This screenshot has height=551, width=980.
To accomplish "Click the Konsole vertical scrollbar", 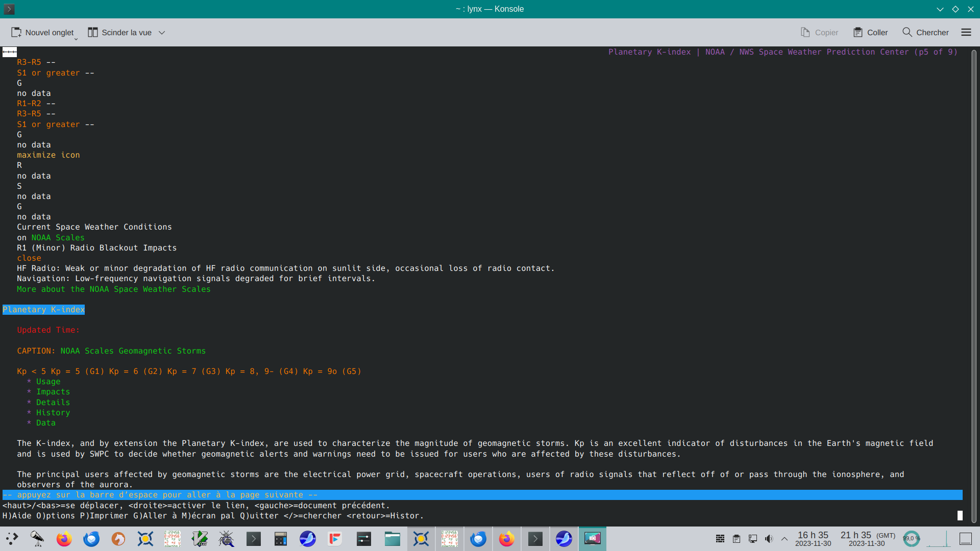I will pyautogui.click(x=973, y=286).
